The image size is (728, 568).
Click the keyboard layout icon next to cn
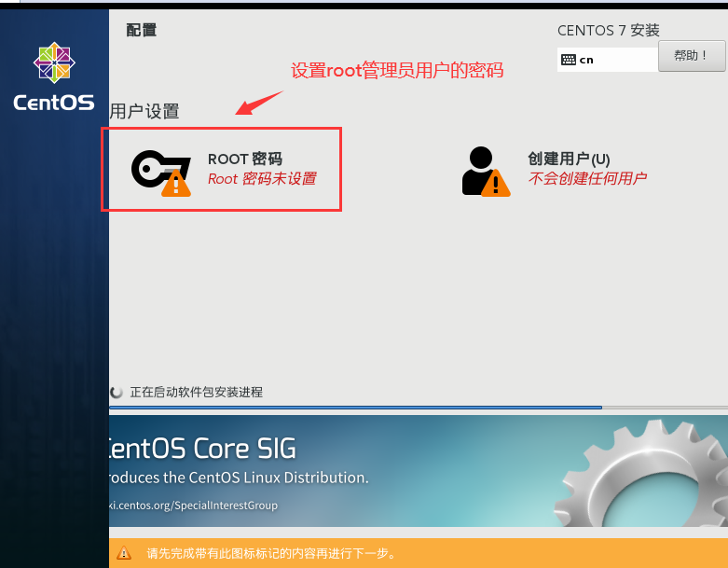coord(569,60)
